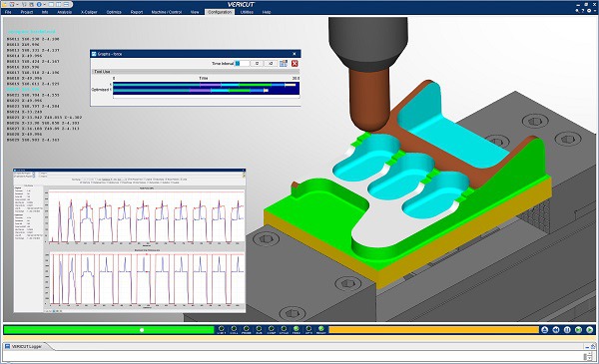Click the Single Step playback button

coord(578,330)
